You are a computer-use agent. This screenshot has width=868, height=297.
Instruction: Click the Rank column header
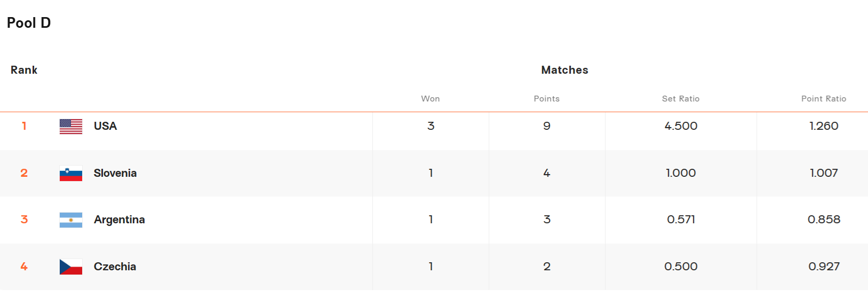pyautogui.click(x=24, y=70)
